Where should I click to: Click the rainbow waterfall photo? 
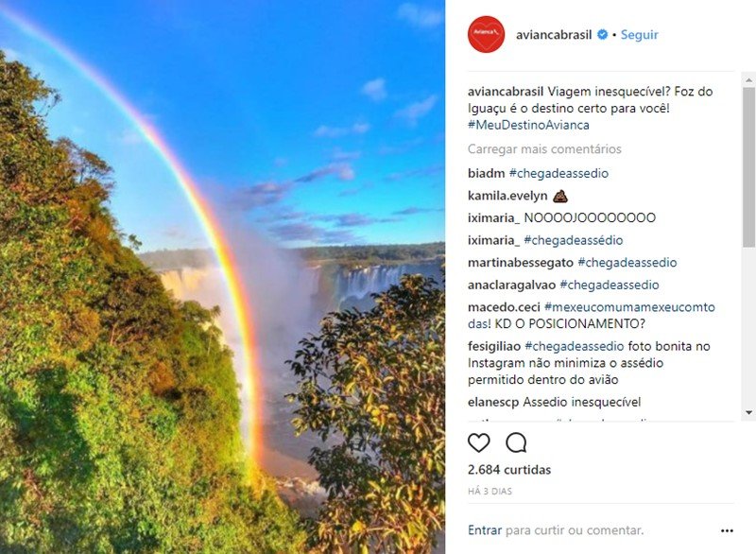pos(222,277)
